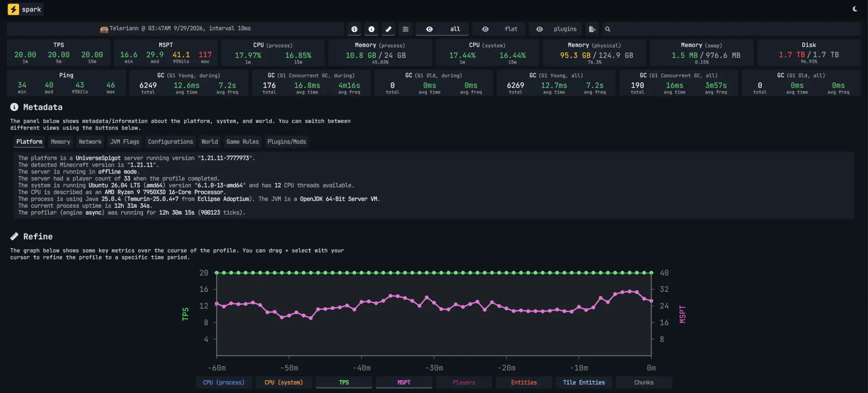This screenshot has width=868, height=393.
Task: Open the Memory metadata tab
Action: point(61,142)
